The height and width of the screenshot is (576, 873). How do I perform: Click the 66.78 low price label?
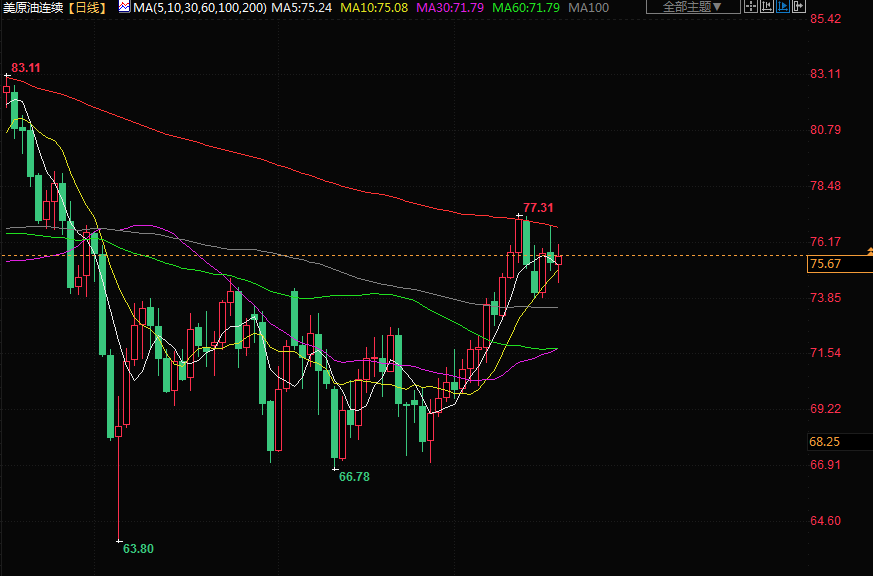354,477
